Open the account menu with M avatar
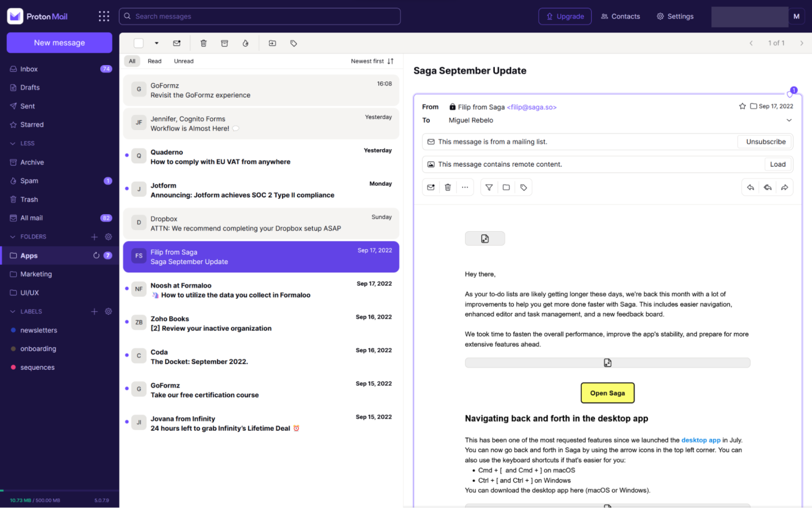This screenshot has height=508, width=812. 797,16
